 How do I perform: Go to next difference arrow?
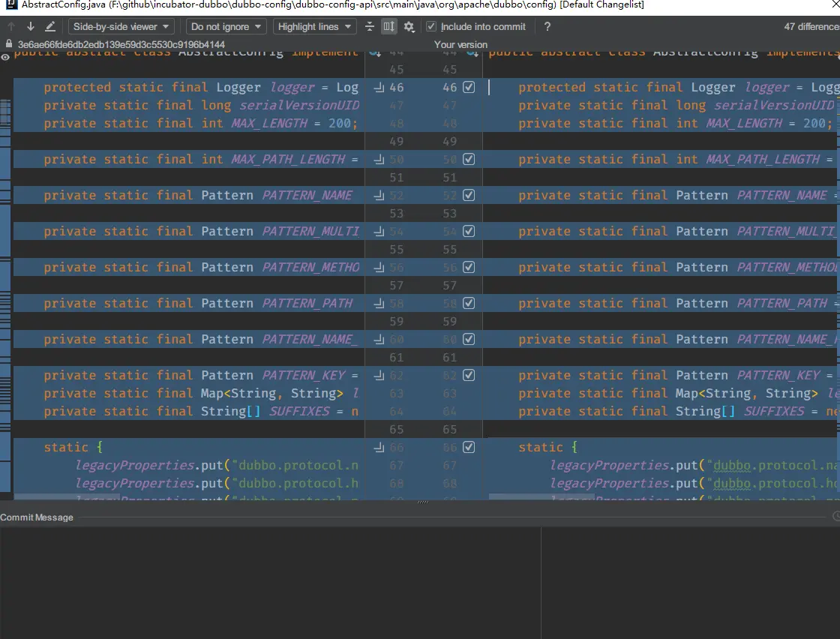tap(31, 26)
